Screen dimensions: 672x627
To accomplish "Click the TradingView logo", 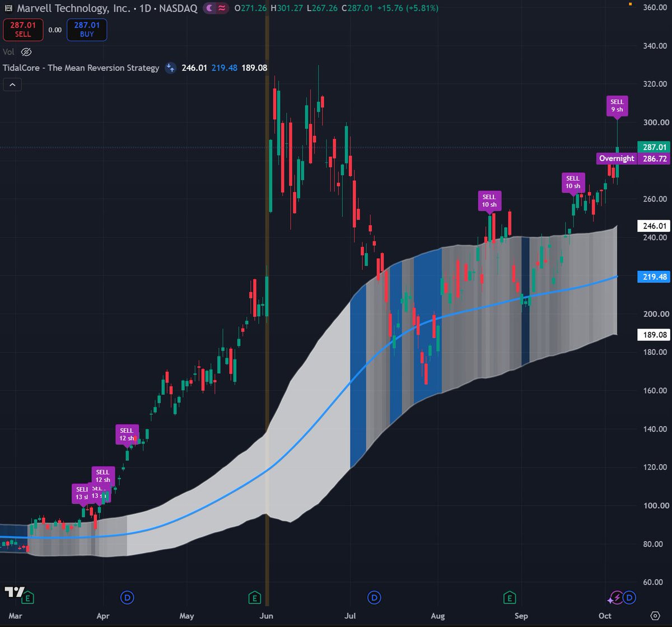I will 14,592.
